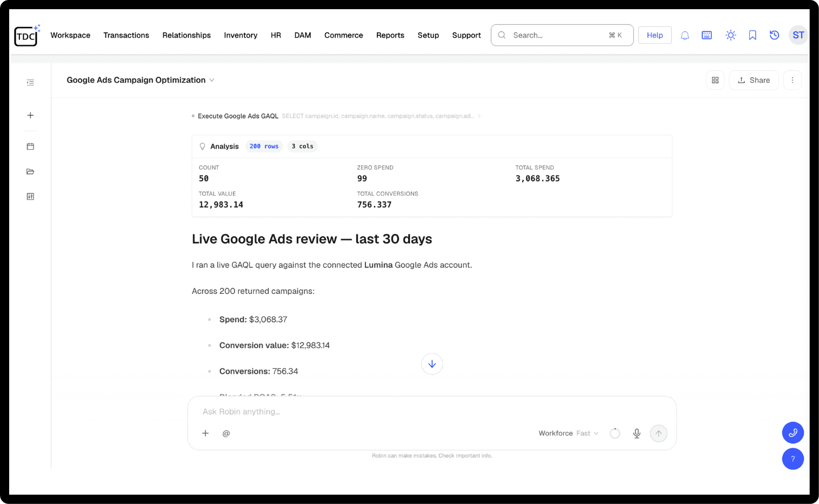Open the Workspace menu

click(70, 35)
